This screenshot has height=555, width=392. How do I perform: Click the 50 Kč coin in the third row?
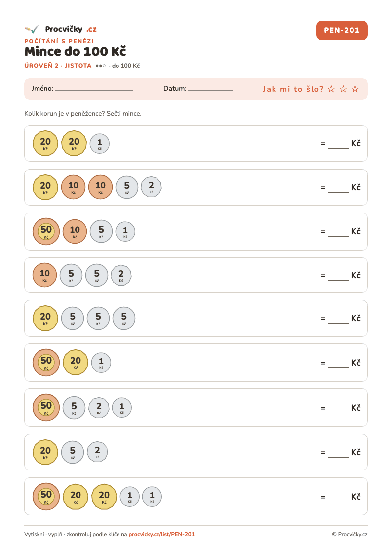[46, 231]
